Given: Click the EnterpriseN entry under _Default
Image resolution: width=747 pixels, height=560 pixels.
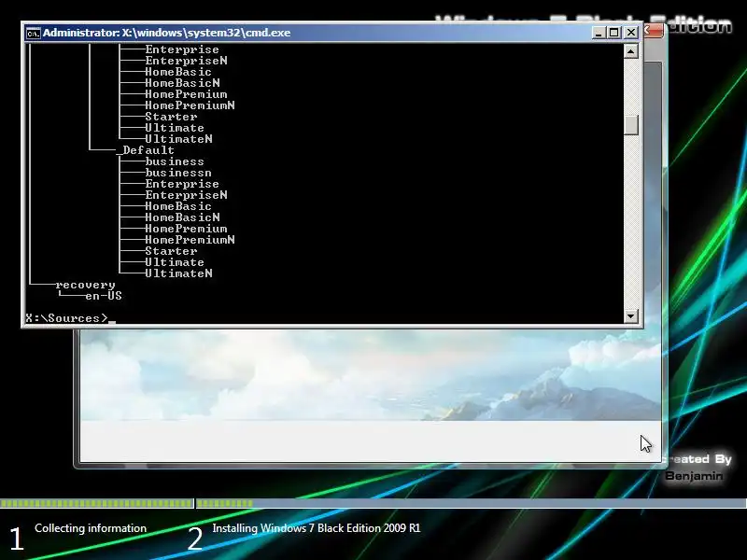Looking at the screenshot, I should (x=186, y=195).
